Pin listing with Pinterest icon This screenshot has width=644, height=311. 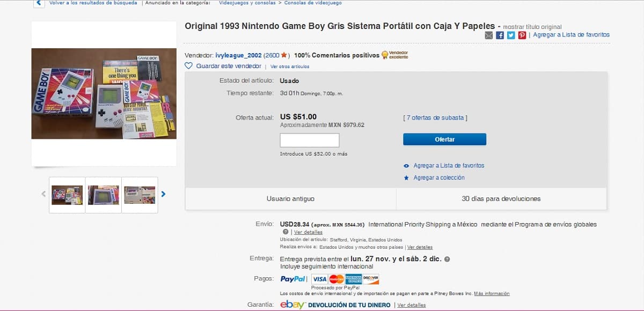click(522, 35)
